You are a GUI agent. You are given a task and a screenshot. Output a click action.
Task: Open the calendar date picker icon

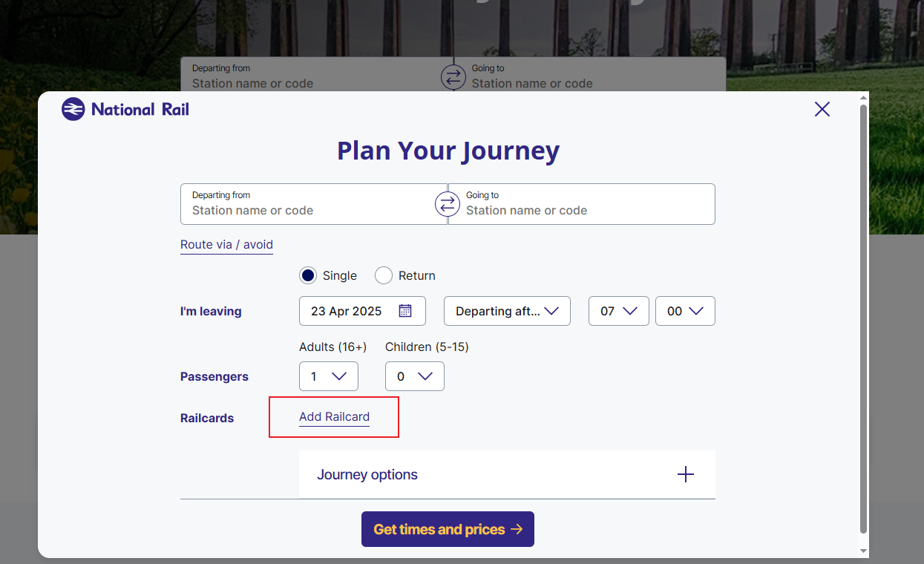(x=405, y=311)
